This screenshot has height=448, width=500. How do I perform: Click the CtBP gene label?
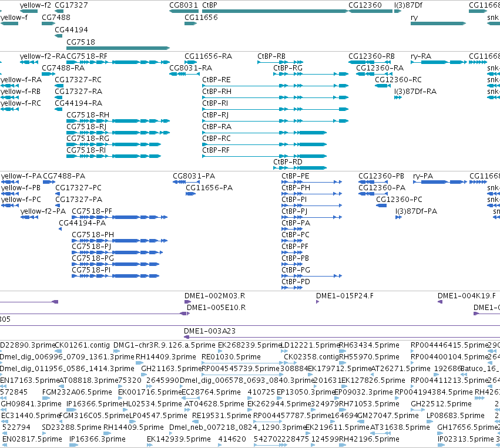210,5
